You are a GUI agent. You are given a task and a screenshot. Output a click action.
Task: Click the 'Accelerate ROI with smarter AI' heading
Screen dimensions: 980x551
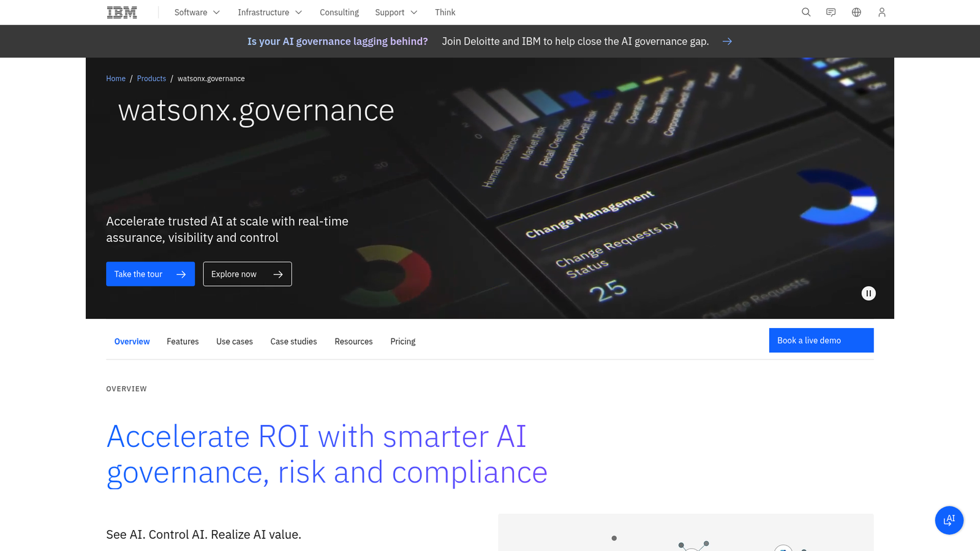pos(326,454)
